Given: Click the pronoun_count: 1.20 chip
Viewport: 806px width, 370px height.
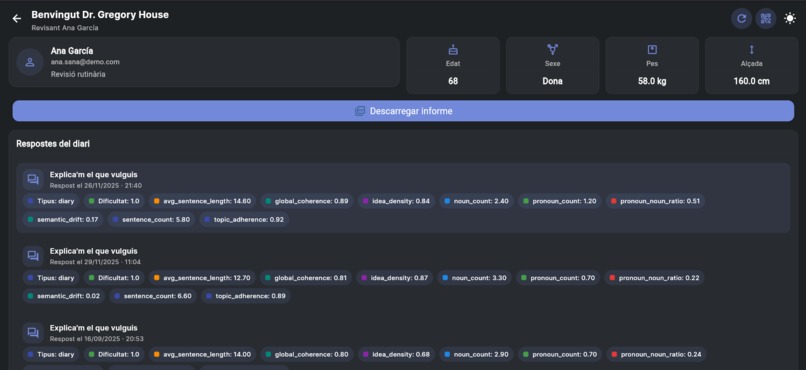Looking at the screenshot, I should (560, 201).
